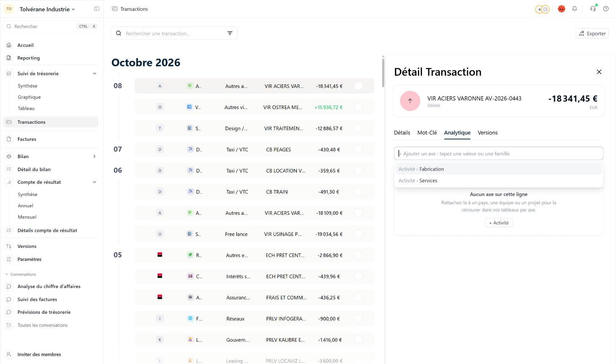Screen dimensions: 616x364
Task: Collapse Suivi de trésorerie section
Action: (95, 74)
